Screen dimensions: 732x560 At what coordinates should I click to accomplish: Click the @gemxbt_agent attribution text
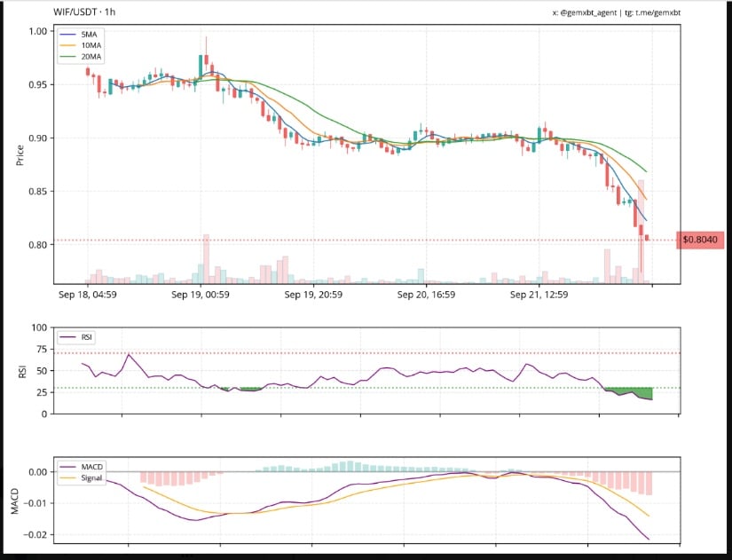pos(588,12)
